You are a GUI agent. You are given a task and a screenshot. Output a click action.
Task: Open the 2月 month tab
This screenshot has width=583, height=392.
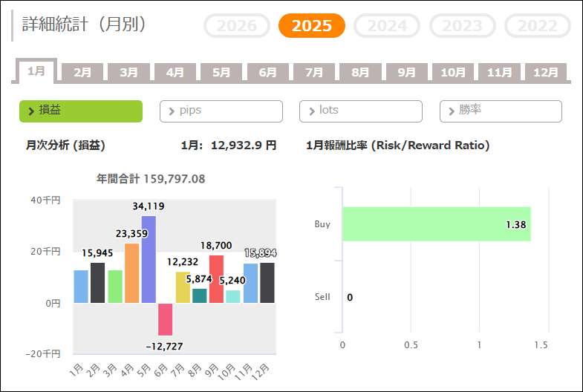pos(82,73)
